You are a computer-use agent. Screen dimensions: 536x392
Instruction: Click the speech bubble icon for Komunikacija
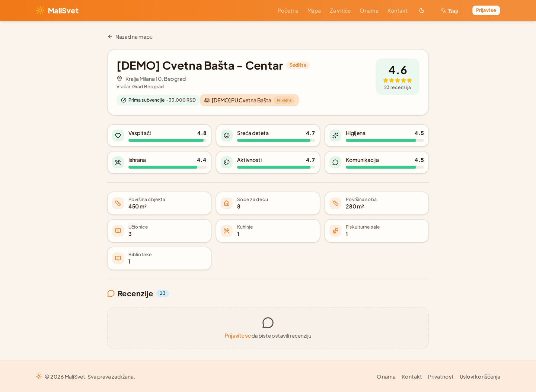pos(335,162)
